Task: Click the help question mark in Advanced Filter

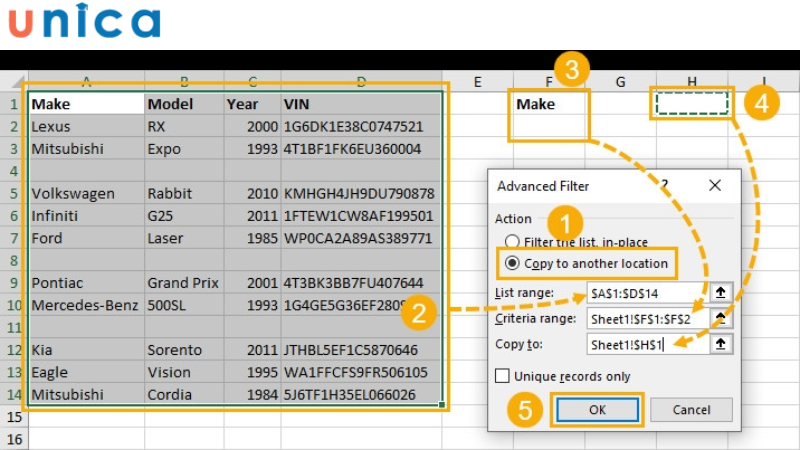Action: pos(662,185)
